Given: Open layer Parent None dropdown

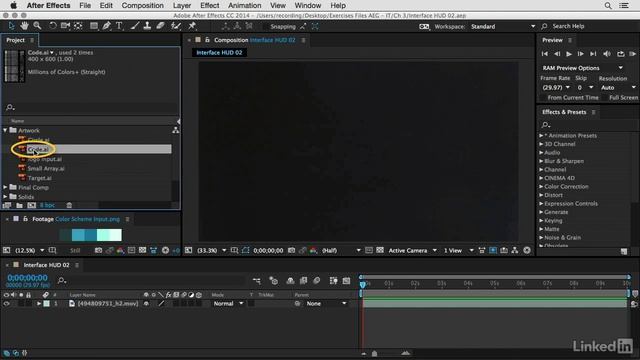Looking at the screenshot, I should [327, 304].
